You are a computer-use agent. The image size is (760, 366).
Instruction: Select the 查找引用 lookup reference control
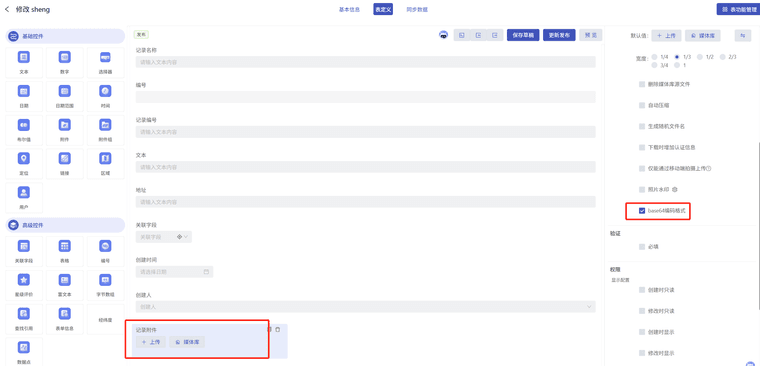coord(24,319)
